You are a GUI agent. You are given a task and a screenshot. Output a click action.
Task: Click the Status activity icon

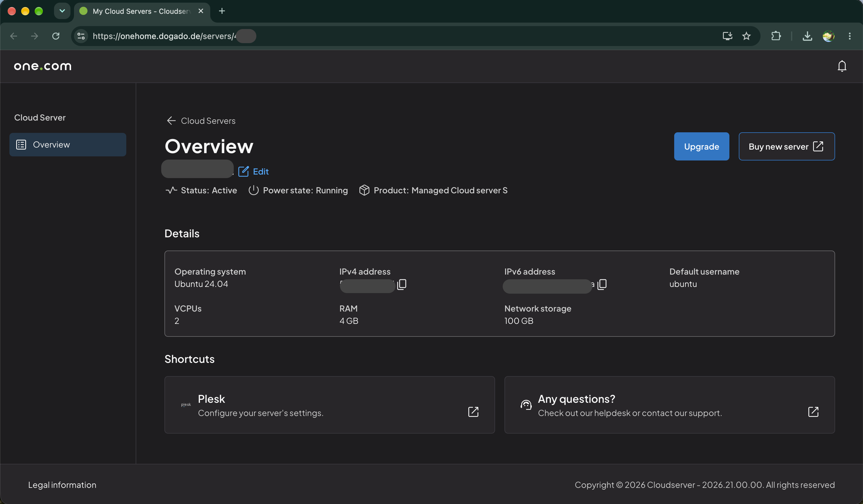[x=171, y=190]
